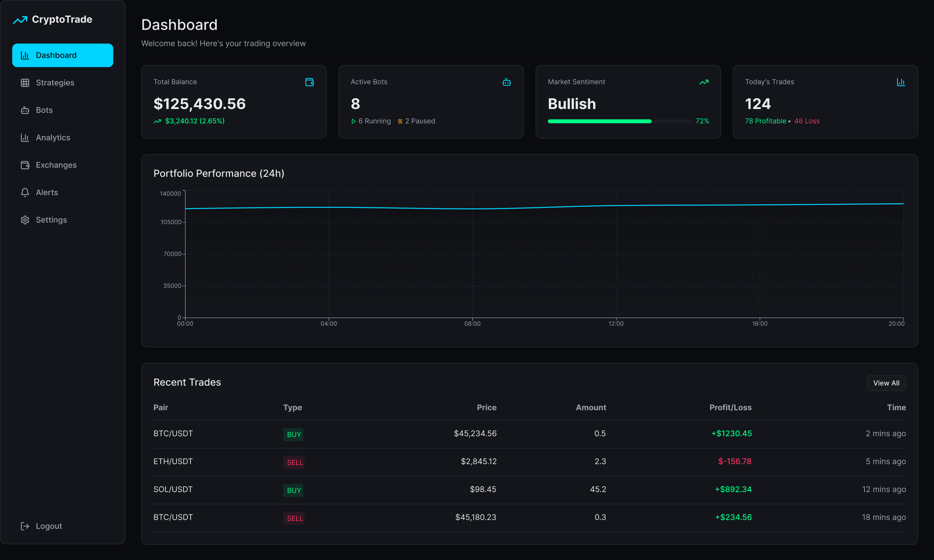The image size is (934, 560).
Task: Click the 18 mins ago time cell
Action: coord(884,517)
